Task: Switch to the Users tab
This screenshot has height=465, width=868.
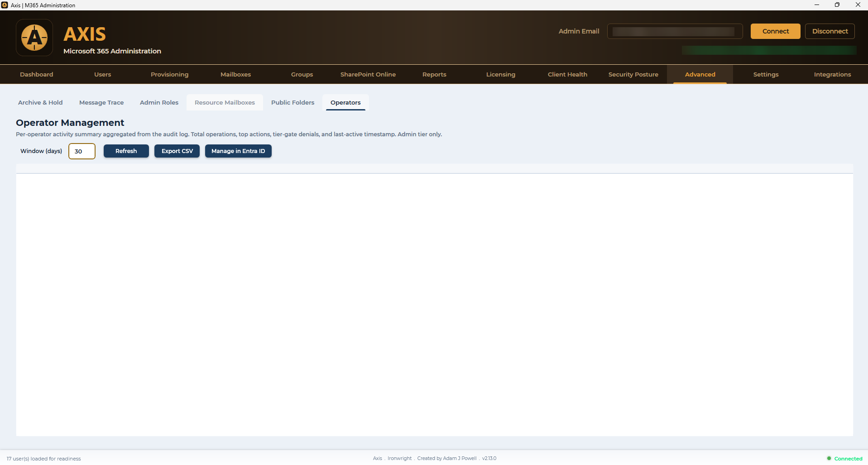Action: click(x=103, y=74)
